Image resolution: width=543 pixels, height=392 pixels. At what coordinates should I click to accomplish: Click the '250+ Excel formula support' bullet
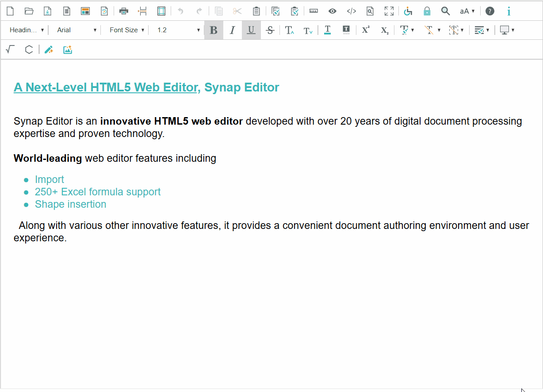[x=98, y=192]
